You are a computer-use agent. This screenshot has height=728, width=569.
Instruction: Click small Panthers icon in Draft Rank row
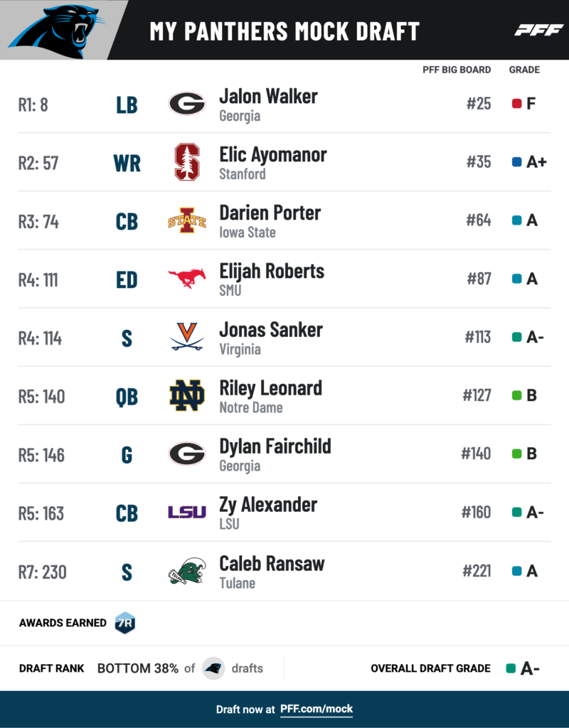tap(213, 668)
